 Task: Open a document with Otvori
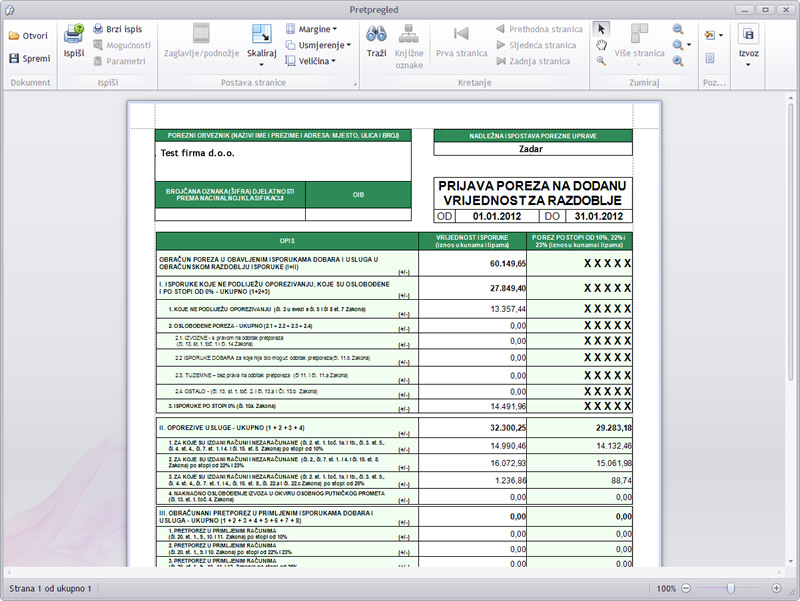[28, 36]
